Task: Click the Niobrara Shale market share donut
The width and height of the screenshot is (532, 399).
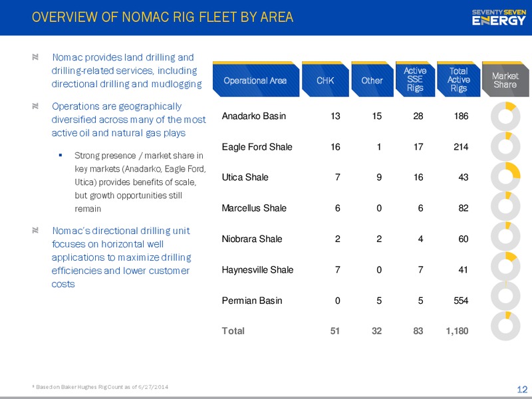Action: click(505, 237)
